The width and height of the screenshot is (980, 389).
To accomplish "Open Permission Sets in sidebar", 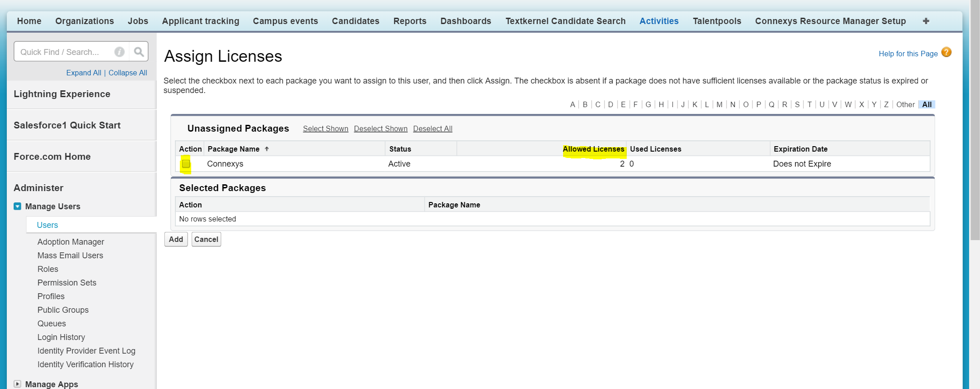I will pos(67,282).
